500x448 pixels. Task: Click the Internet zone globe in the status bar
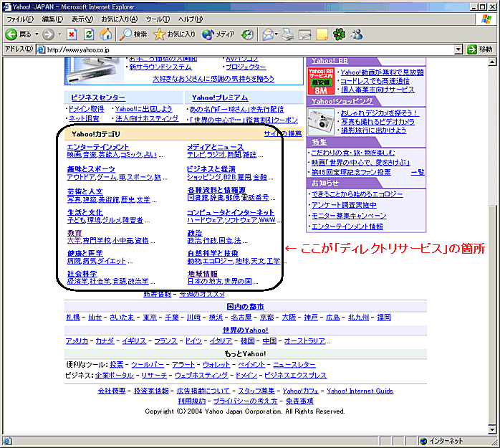[x=423, y=442]
